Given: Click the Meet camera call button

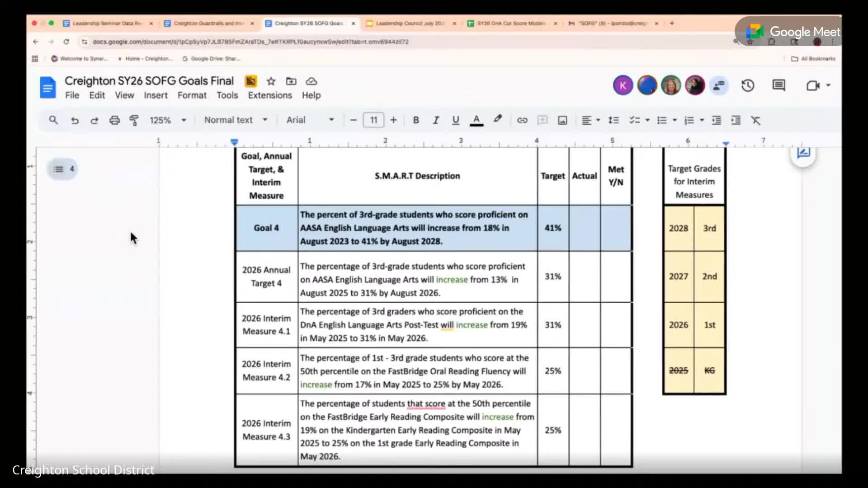Looking at the screenshot, I should [x=813, y=85].
